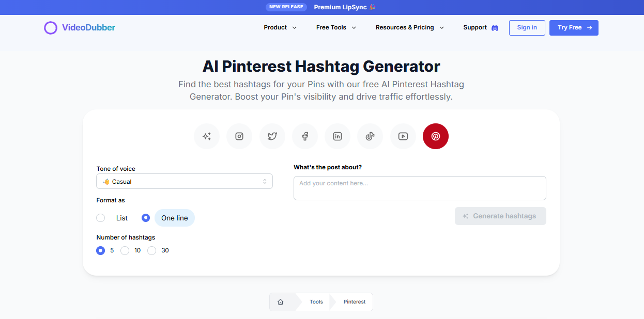Switch to the YouTube hashtag generator icon
This screenshot has width=644, height=319.
click(403, 136)
